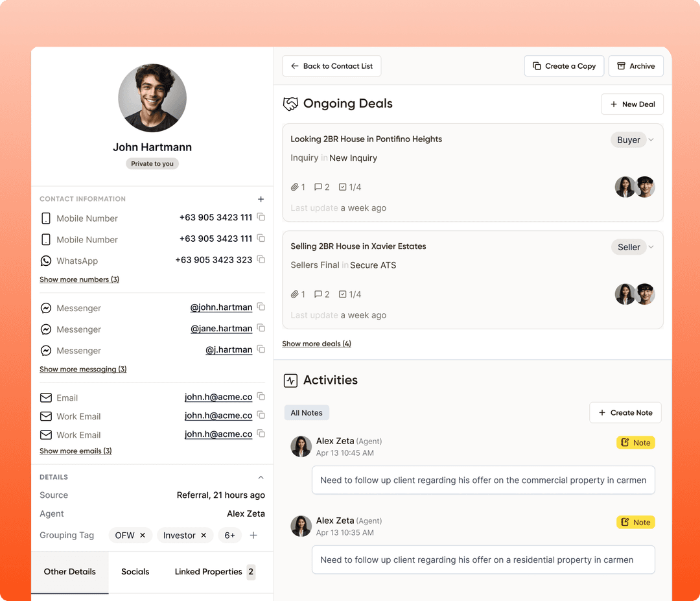
Task: Open the Looking 2BR House in Pontifino Heights deal
Action: pyautogui.click(x=366, y=139)
